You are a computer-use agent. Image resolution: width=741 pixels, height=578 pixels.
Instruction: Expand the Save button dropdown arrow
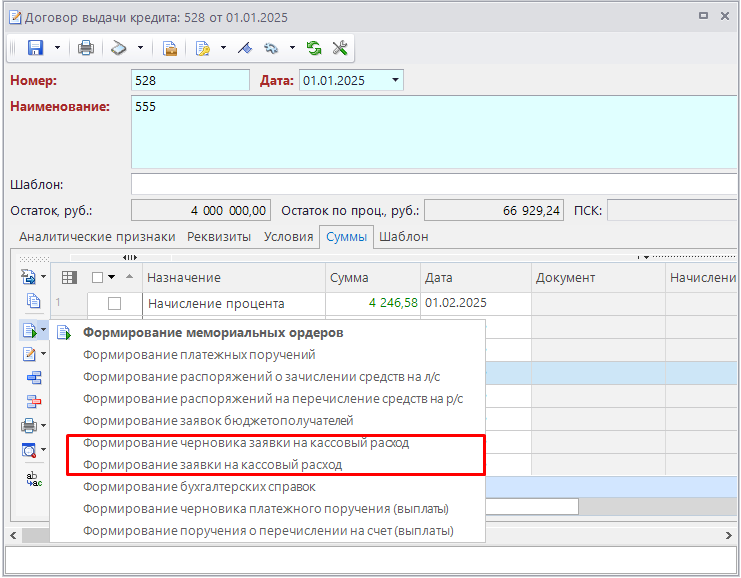point(57,48)
